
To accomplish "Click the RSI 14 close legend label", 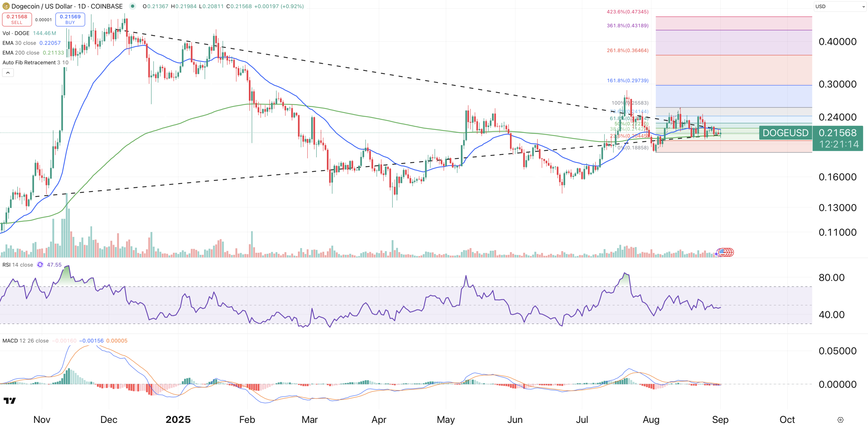I will click(x=18, y=265).
